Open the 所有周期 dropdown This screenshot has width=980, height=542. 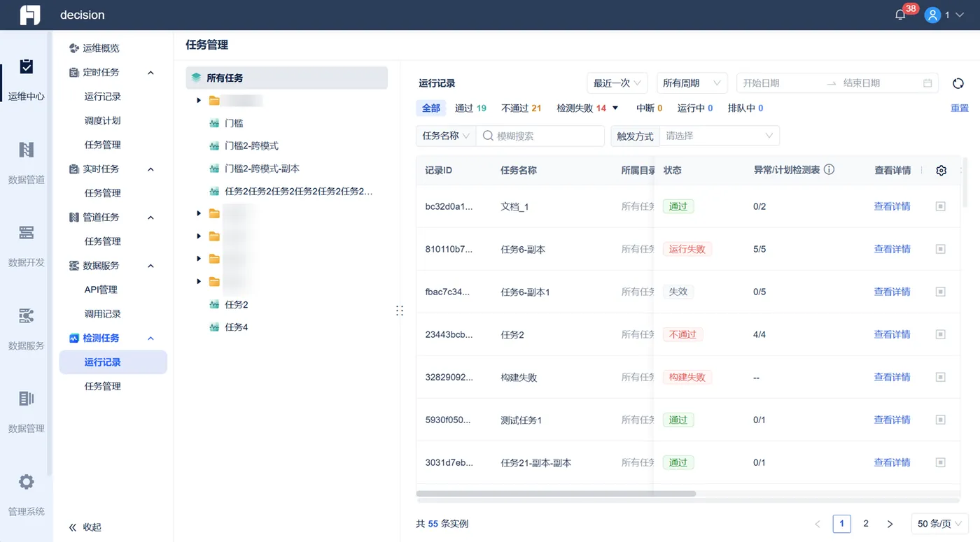692,83
